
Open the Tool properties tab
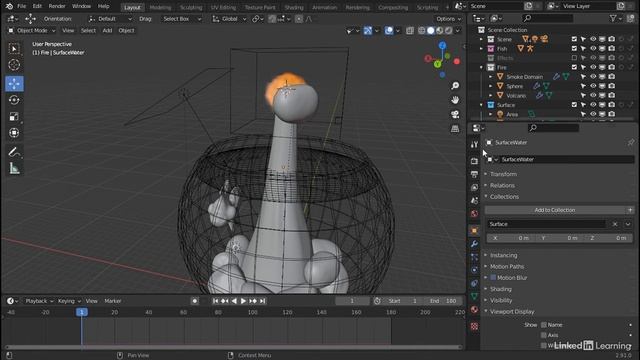click(x=474, y=144)
